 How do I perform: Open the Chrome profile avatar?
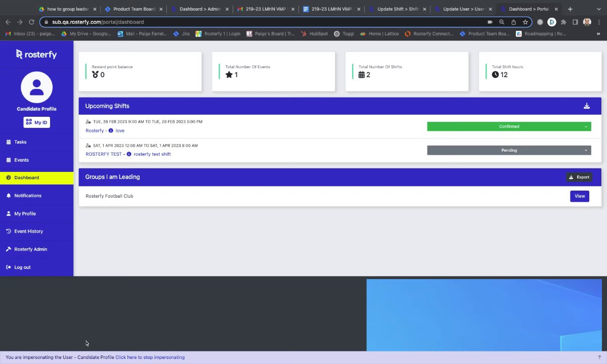click(x=587, y=22)
